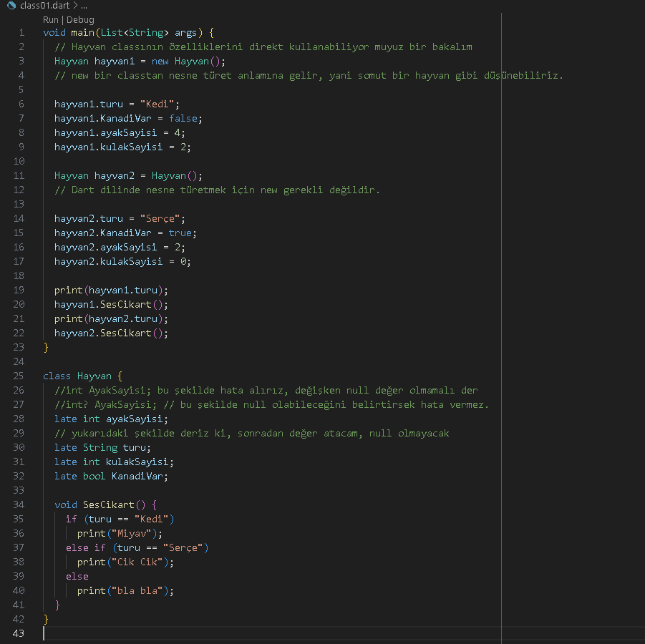The width and height of the screenshot is (645, 644).
Task: Click 'new' keyword on line 3
Action: click(160, 62)
